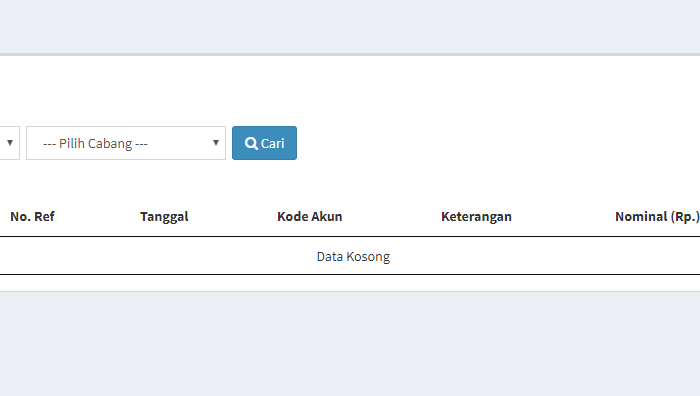The image size is (700, 396).
Task: Click the blue Cari search button
Action: [x=264, y=143]
